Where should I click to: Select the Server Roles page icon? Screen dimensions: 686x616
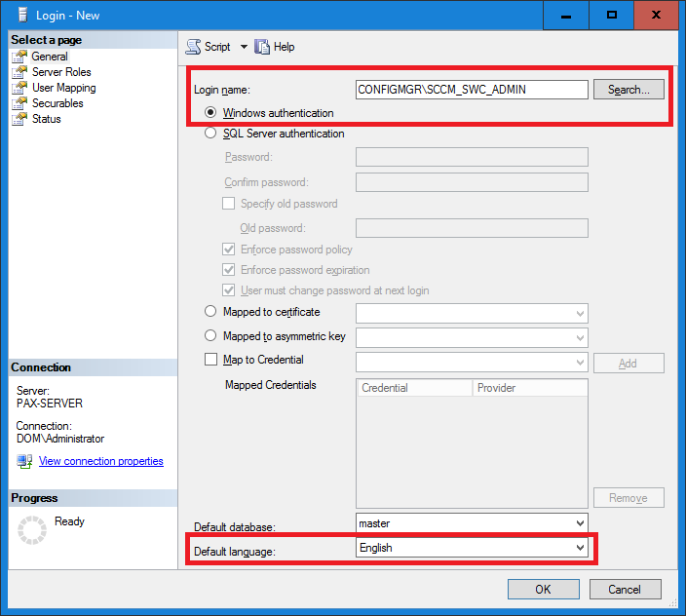coord(19,72)
